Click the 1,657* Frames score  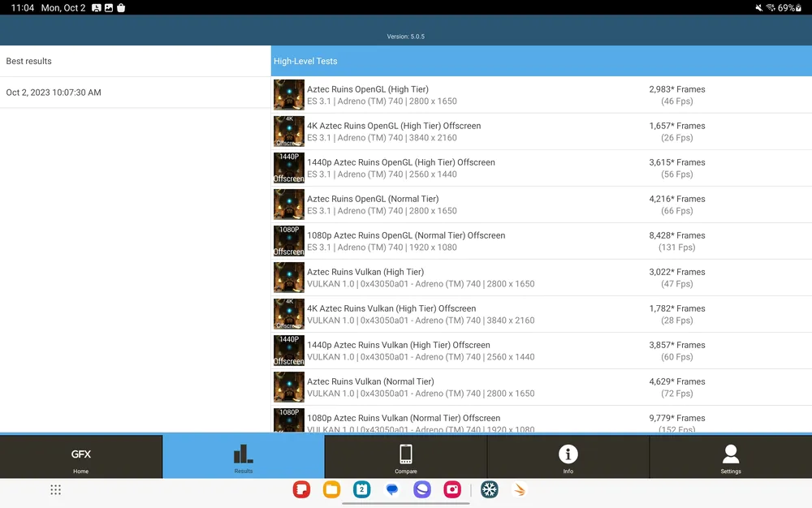click(677, 126)
